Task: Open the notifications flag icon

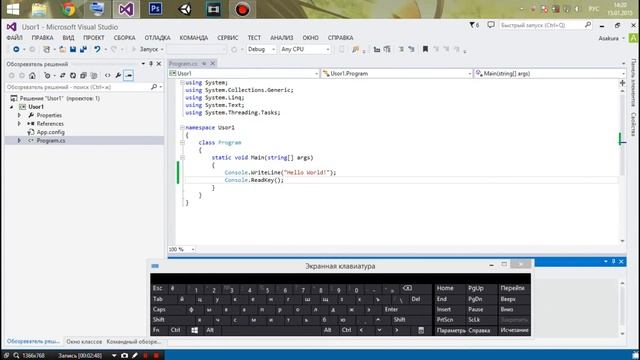Action: [474, 25]
